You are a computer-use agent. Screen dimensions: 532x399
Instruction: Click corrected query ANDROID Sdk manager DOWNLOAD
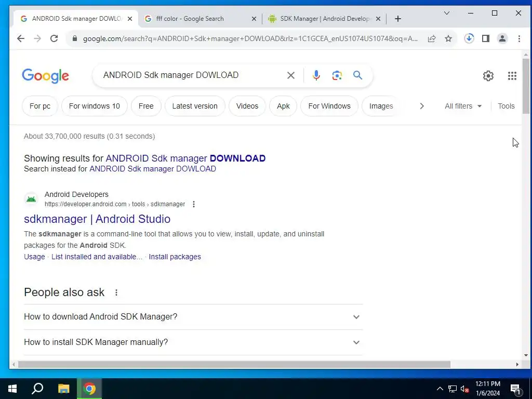click(x=185, y=158)
